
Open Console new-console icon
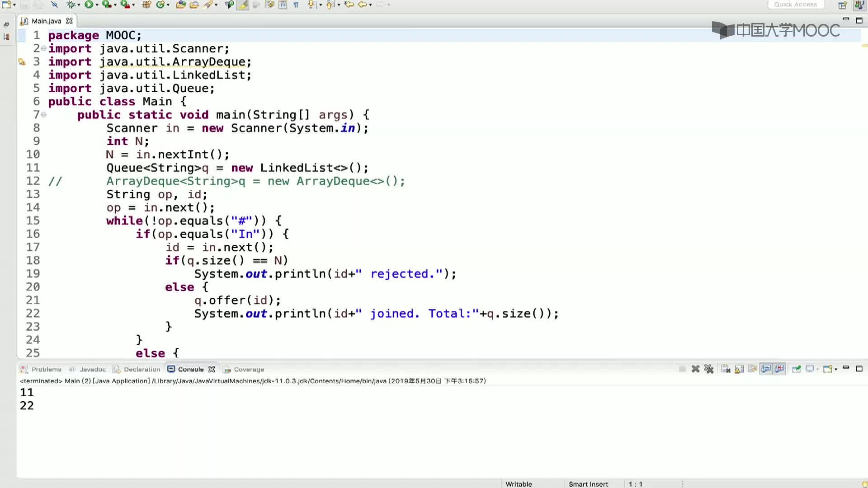[x=828, y=369]
